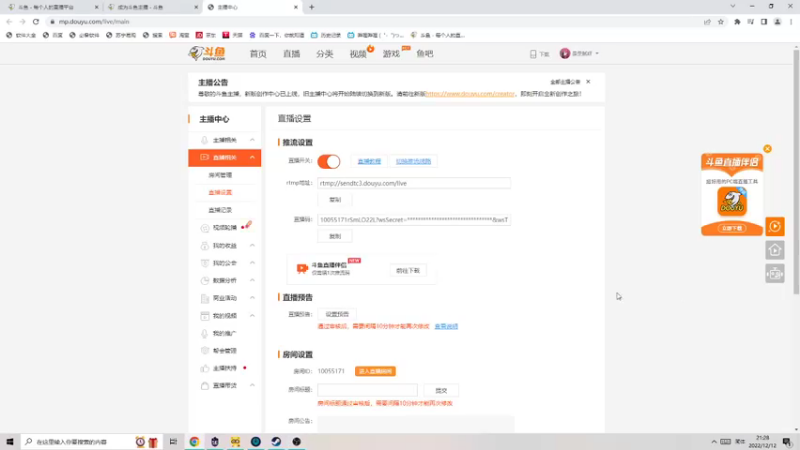Expand the 我的视频 sidebar chevron

(x=252, y=315)
